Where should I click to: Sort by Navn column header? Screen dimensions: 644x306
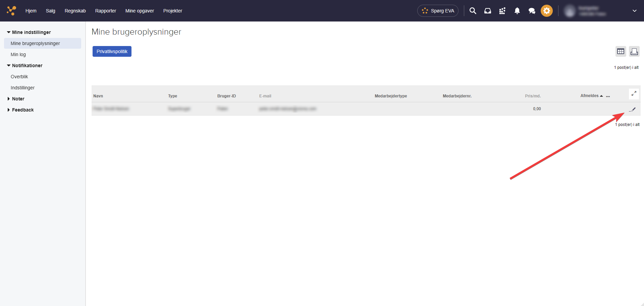tap(98, 96)
